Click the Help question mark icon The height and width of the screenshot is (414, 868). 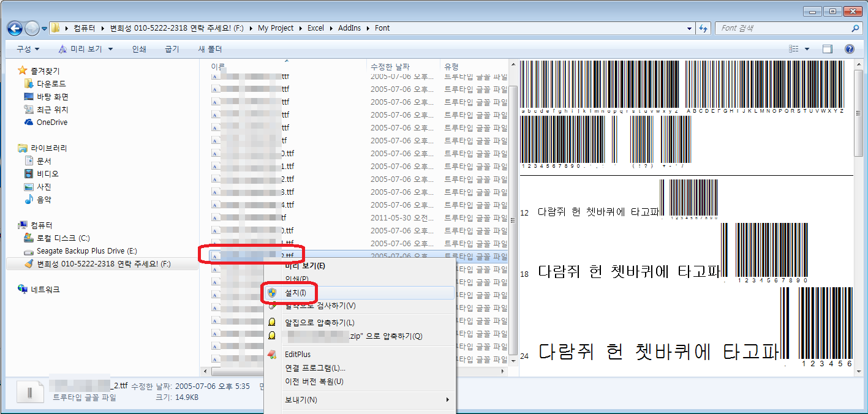coord(849,49)
